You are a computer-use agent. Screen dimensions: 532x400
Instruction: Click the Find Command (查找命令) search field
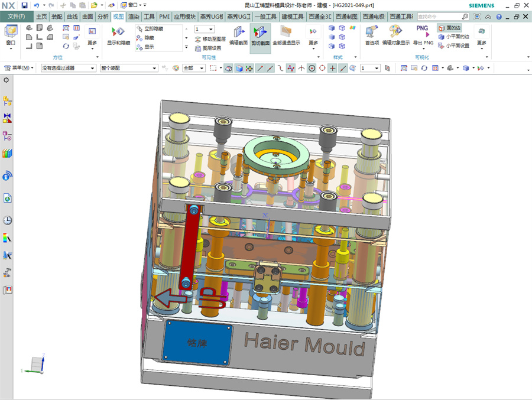coord(440,17)
